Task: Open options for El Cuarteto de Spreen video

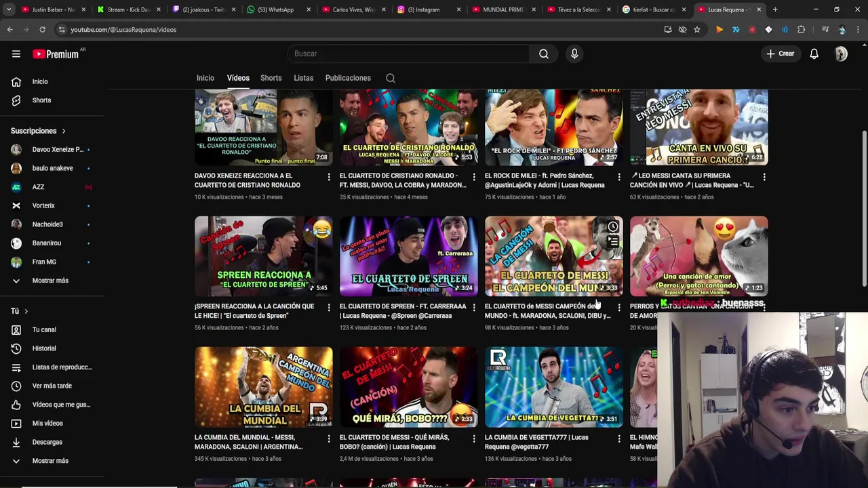Action: pyautogui.click(x=474, y=308)
